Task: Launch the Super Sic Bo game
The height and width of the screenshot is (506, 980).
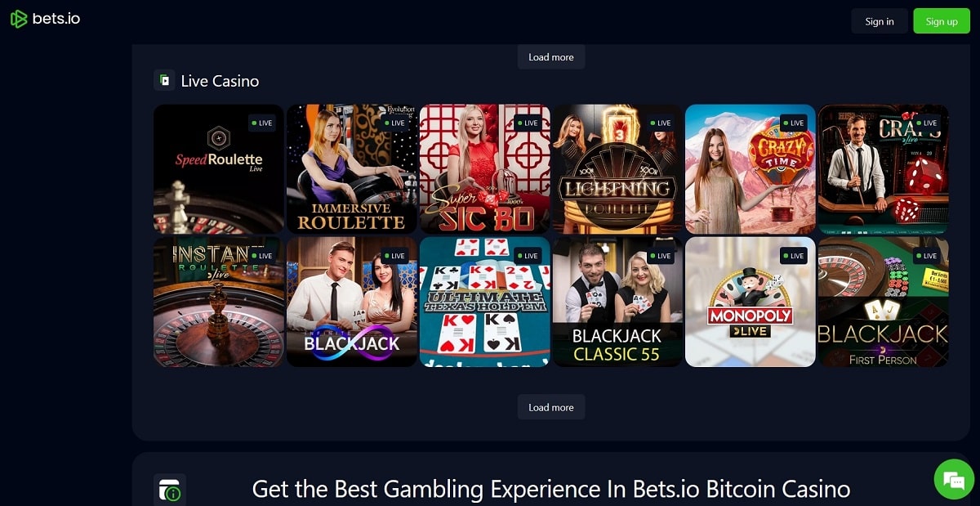Action: (485, 169)
